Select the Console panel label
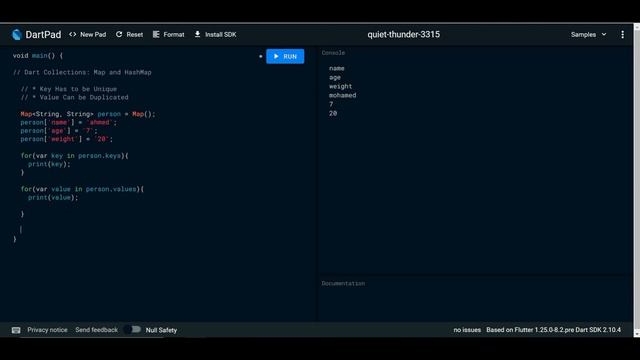 (333, 53)
